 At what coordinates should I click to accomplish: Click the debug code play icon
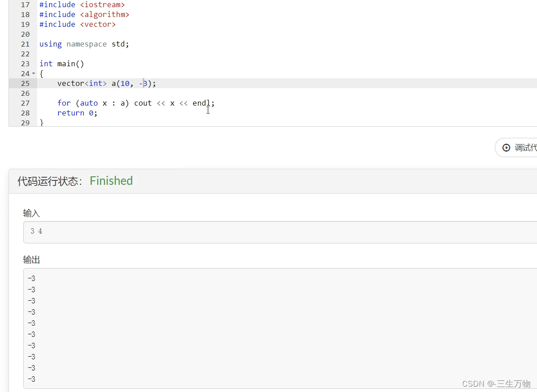(506, 147)
